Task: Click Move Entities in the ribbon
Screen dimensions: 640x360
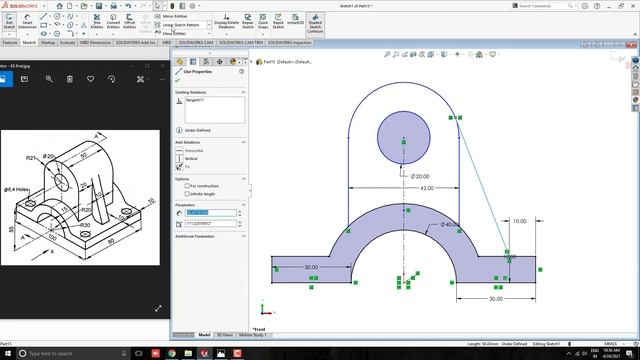Action: pos(171,33)
